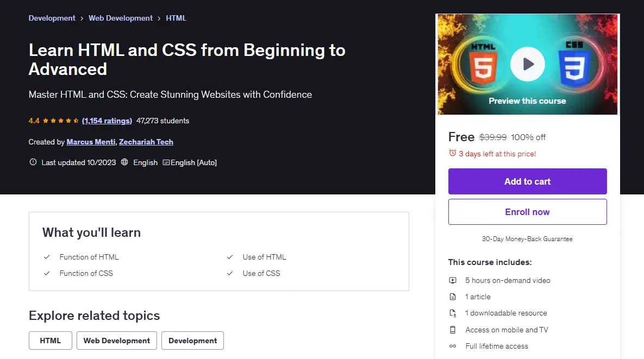This screenshot has height=359, width=644.
Task: Click the on-demand video icon
Action: [453, 280]
